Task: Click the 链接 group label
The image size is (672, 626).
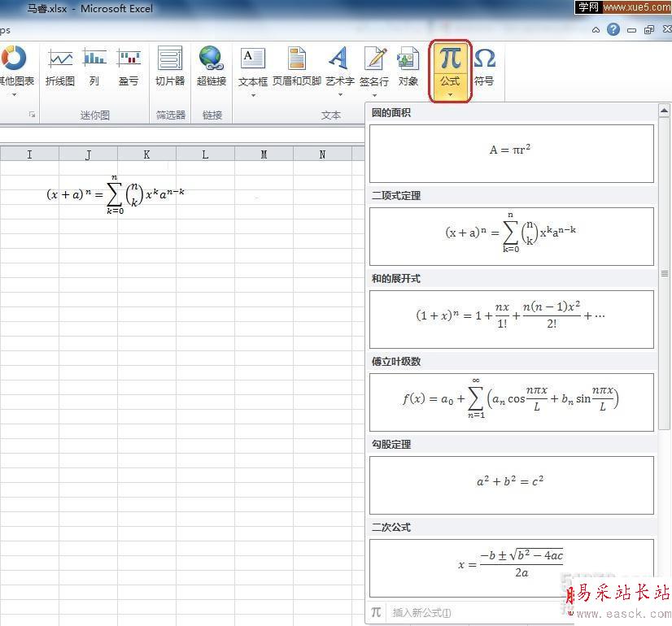Action: (212, 115)
